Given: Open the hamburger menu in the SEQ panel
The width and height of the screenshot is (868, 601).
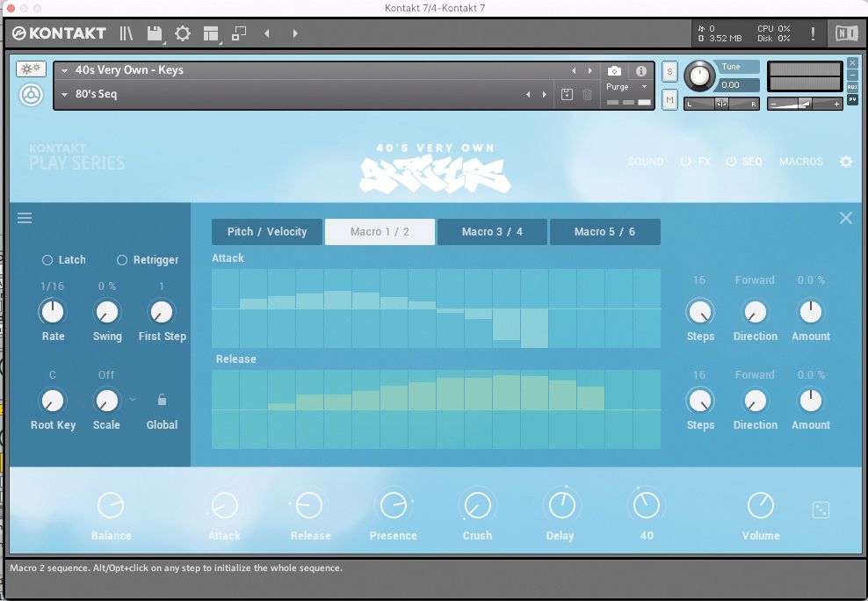Looking at the screenshot, I should click(25, 217).
